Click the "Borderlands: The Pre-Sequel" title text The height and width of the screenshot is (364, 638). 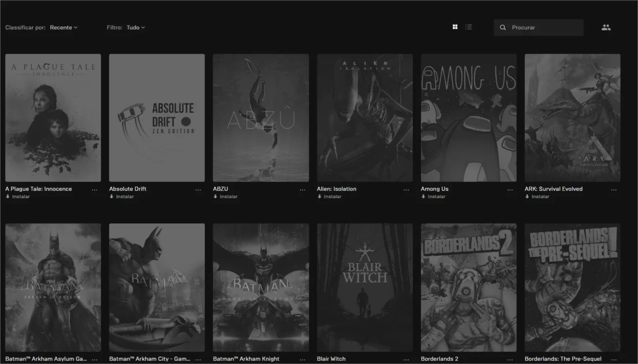[563, 359]
